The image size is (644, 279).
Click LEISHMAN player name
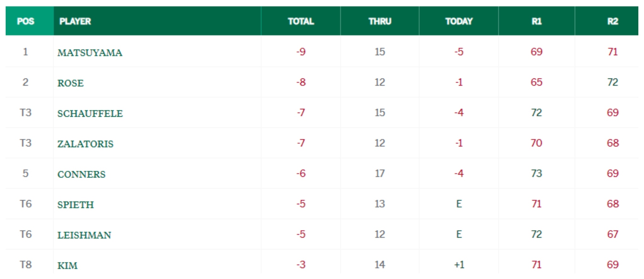point(84,235)
